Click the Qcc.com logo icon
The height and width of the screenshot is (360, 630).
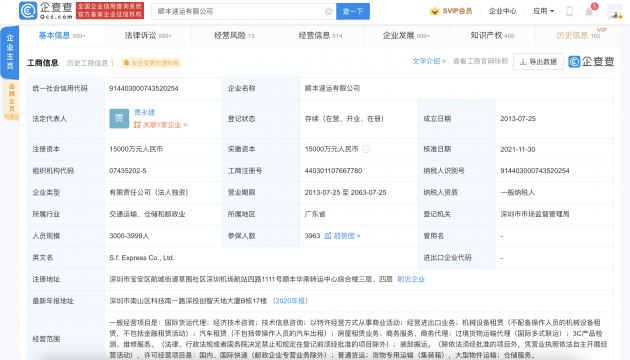[28, 11]
